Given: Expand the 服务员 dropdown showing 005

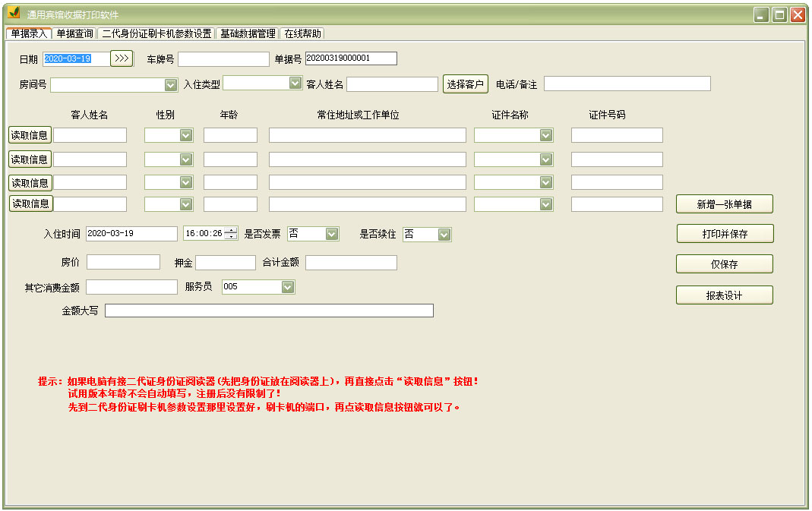Looking at the screenshot, I should tap(287, 286).
